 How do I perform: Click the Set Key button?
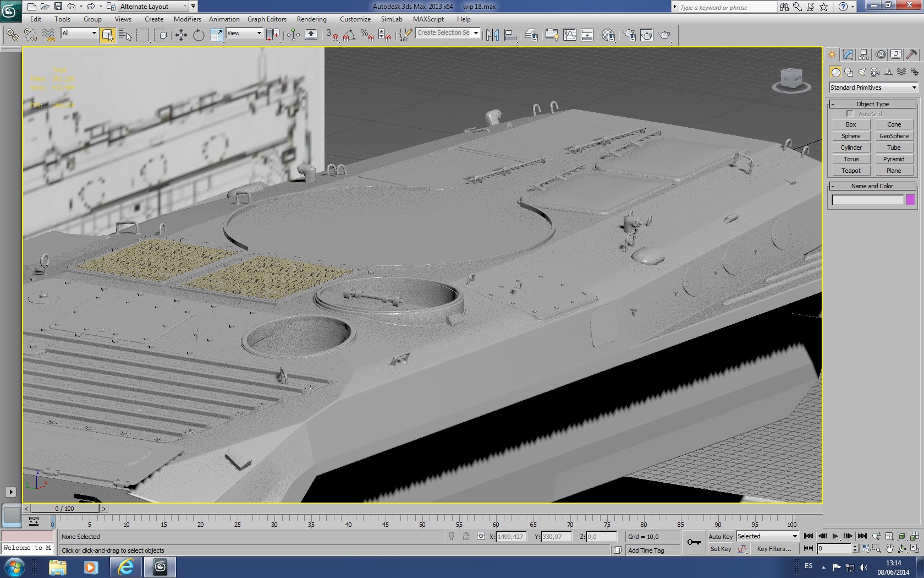coord(721,549)
